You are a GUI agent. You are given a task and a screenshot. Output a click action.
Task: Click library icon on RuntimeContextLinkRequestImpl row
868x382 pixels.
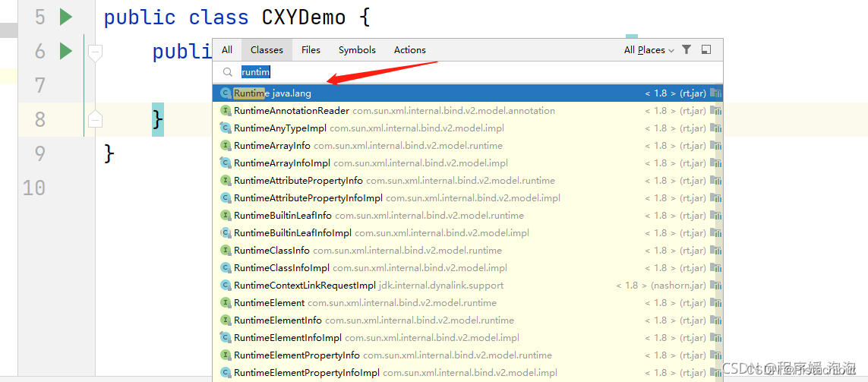(716, 286)
